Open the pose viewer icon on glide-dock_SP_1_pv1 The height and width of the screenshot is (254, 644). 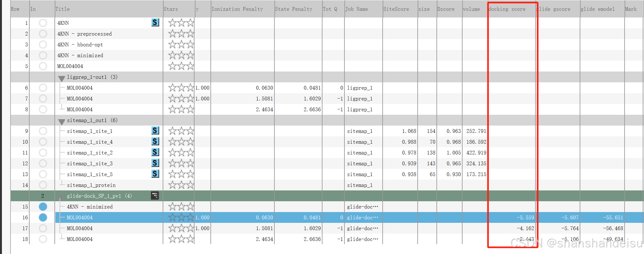coord(155,196)
